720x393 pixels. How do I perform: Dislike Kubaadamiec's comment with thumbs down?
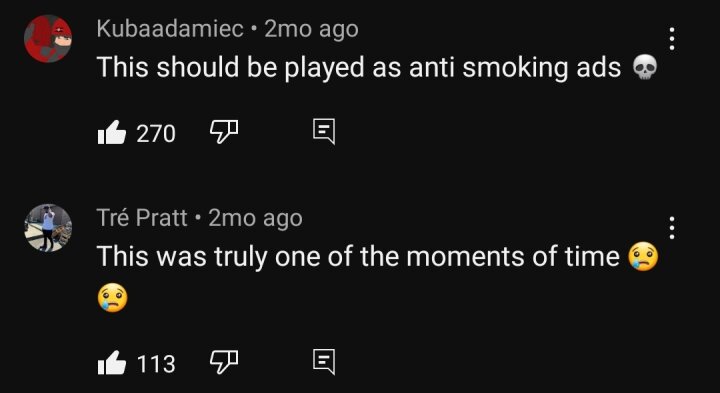(224, 132)
